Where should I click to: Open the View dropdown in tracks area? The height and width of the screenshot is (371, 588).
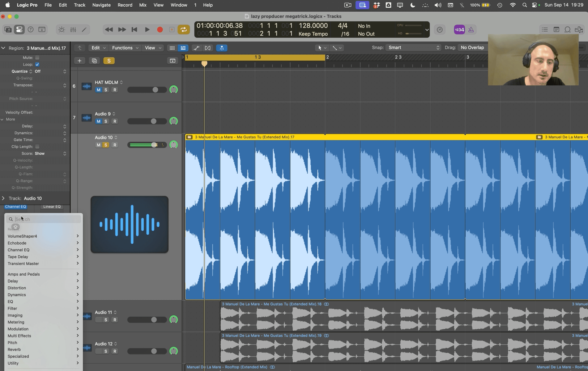click(x=153, y=48)
